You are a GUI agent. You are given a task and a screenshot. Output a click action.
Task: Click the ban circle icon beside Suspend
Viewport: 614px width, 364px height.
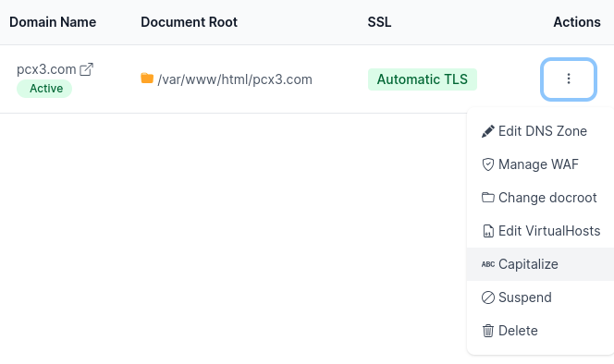click(x=488, y=297)
